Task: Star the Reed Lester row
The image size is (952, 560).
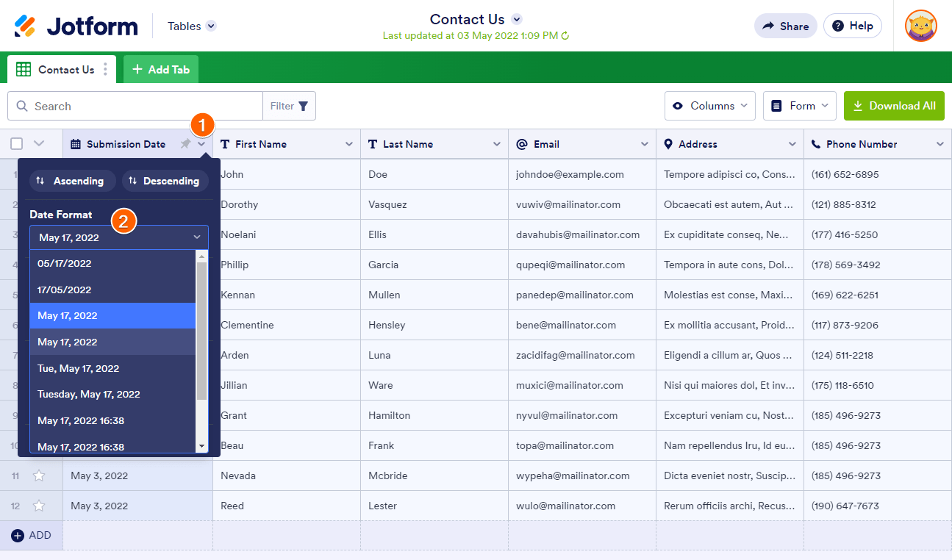Action: click(39, 506)
